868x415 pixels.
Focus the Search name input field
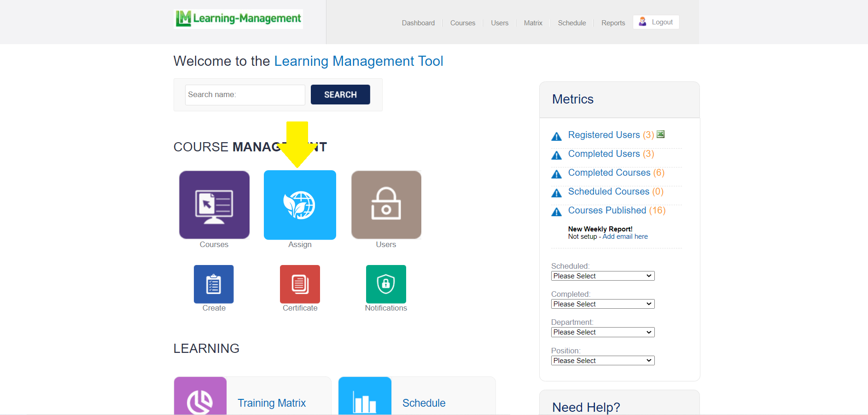[245, 95]
